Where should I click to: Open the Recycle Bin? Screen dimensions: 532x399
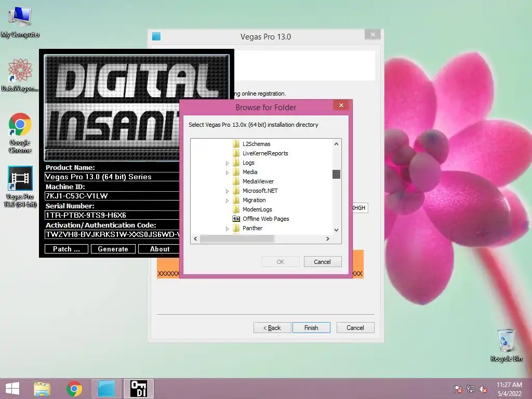click(506, 345)
